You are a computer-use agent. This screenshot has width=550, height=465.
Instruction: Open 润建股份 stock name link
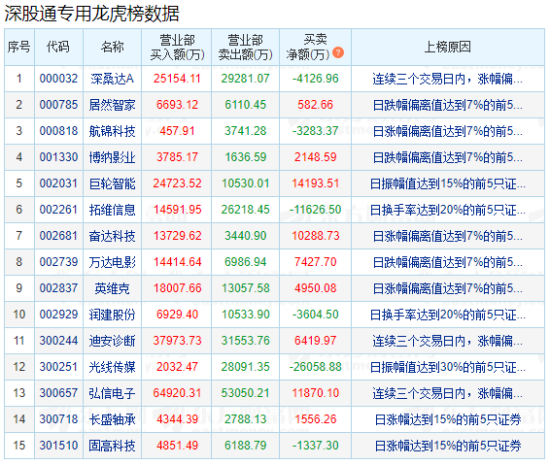(112, 315)
